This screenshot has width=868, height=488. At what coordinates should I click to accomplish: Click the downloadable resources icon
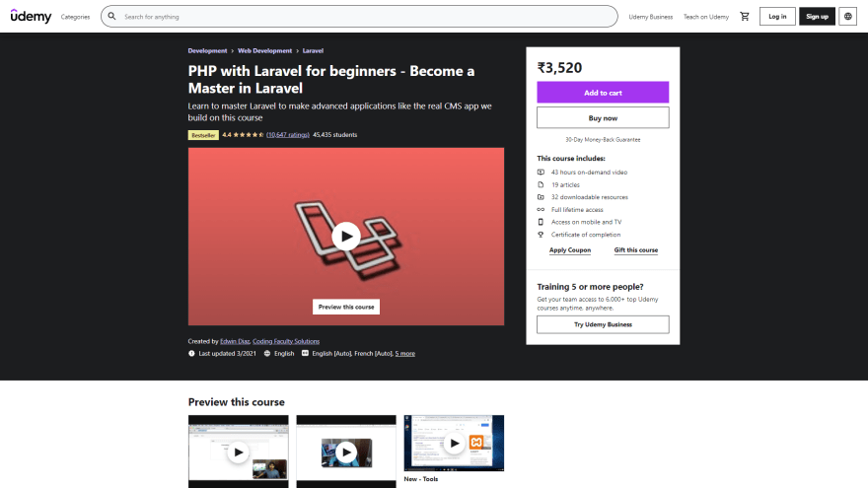[541, 197]
